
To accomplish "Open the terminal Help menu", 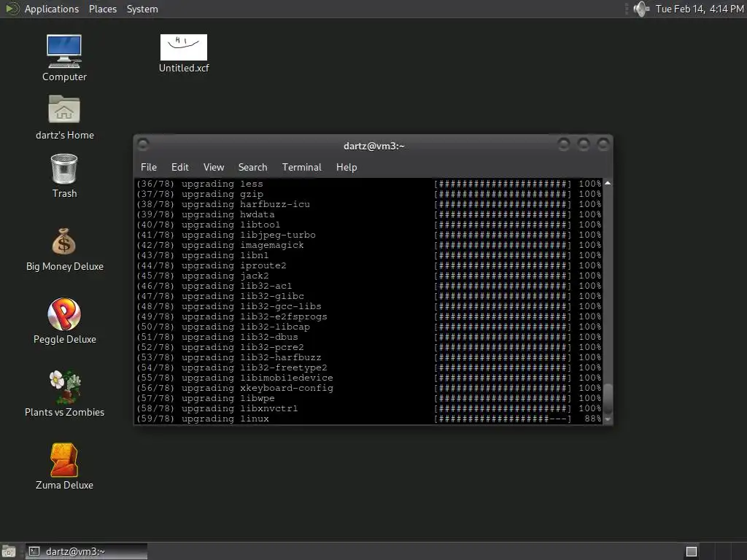I will 347,167.
